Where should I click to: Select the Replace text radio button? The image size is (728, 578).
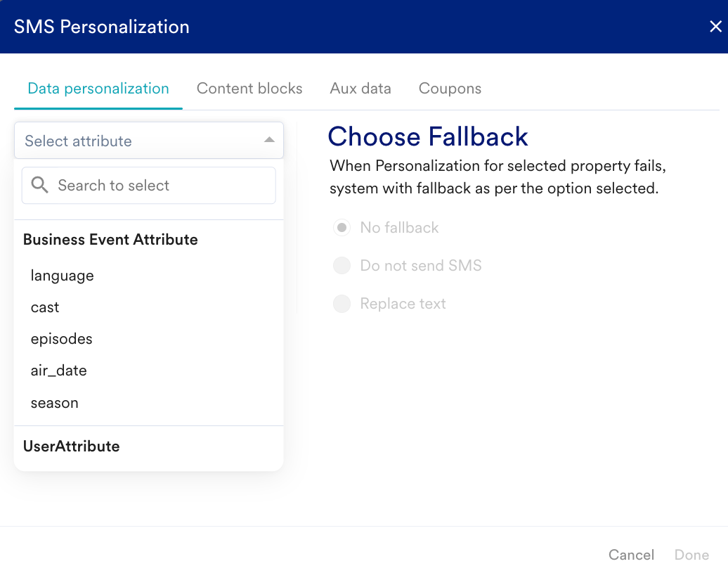coord(342,304)
